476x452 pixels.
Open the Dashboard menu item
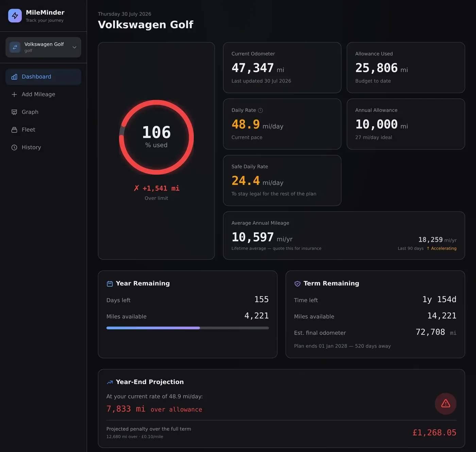[43, 77]
